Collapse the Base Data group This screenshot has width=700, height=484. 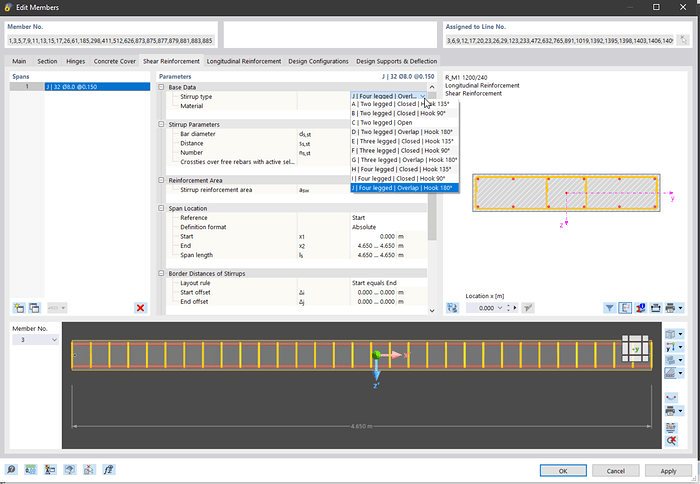click(x=162, y=87)
